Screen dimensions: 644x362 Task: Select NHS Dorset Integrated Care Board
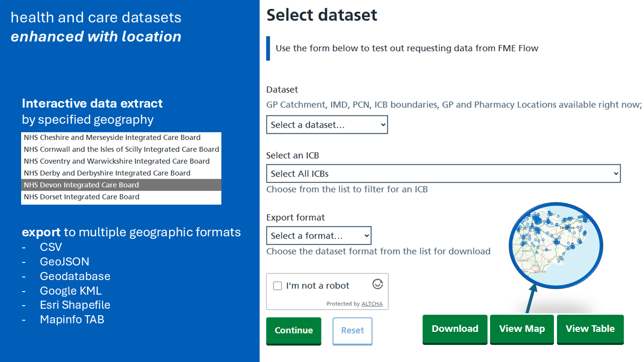[121, 197]
